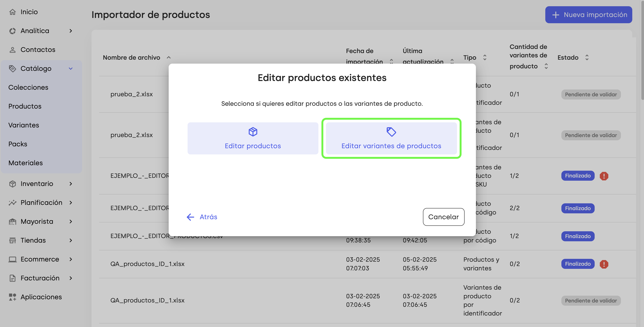Screen dimensions: 644x327
Task: Click the Facturación document icon
Action: (12, 278)
